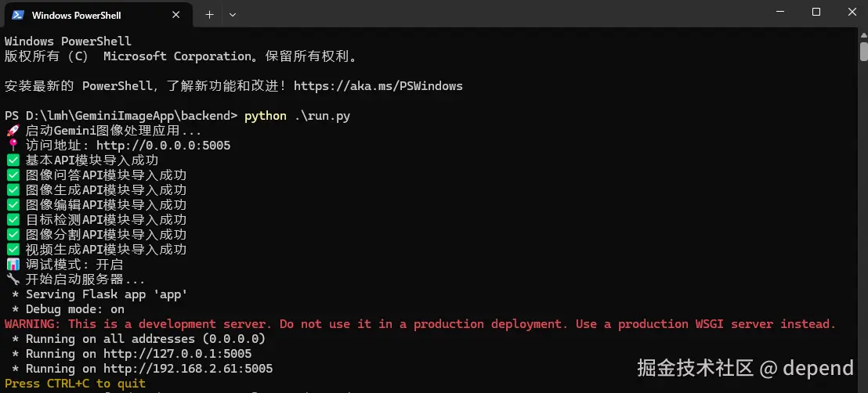Expand the new tab profile dropdown

pos(233,14)
